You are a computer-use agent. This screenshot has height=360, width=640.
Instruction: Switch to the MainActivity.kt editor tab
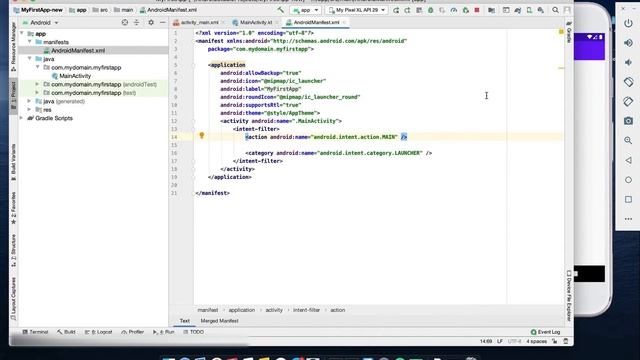(x=255, y=22)
